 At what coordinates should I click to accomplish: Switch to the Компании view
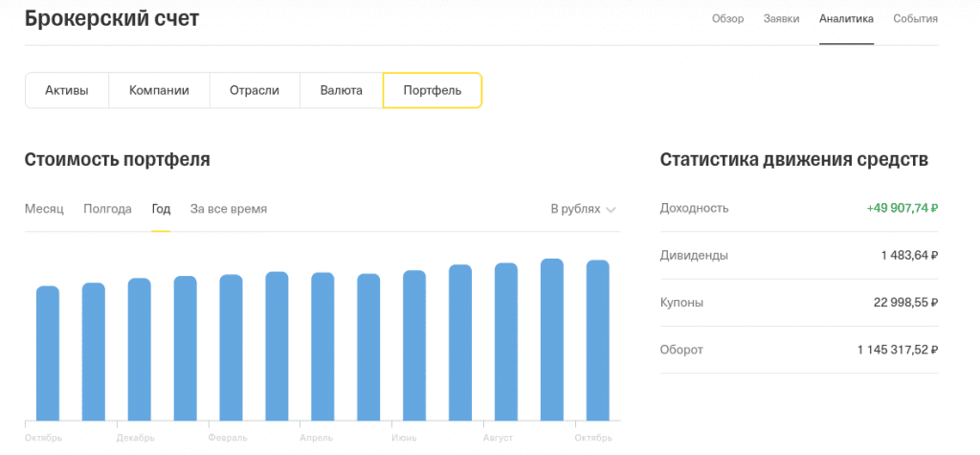[159, 91]
